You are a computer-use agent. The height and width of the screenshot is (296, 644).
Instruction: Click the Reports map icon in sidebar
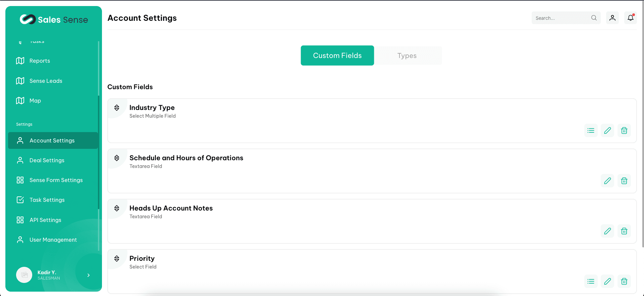pyautogui.click(x=20, y=61)
